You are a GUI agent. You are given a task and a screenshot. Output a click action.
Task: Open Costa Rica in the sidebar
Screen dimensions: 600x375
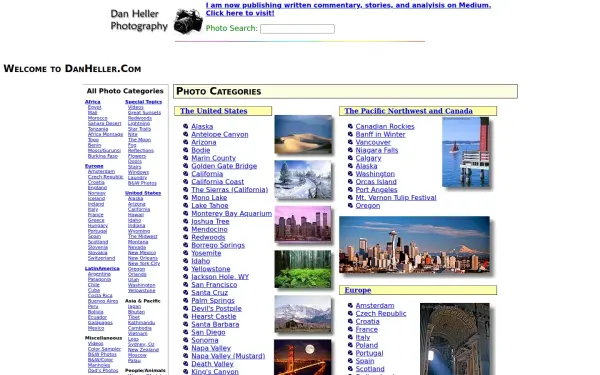tap(100, 296)
